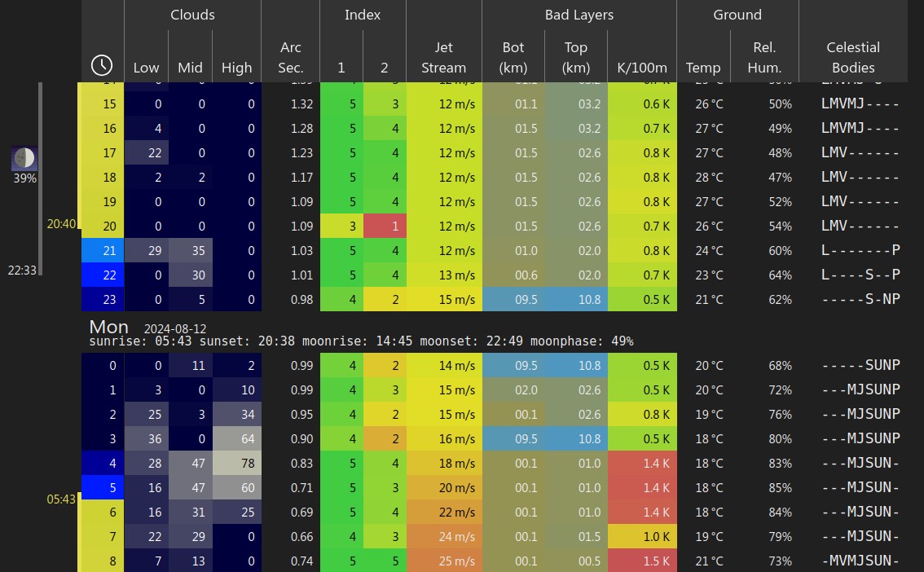Click the Arc Sec. column header
Screen dimensions: 924x572
click(291, 57)
